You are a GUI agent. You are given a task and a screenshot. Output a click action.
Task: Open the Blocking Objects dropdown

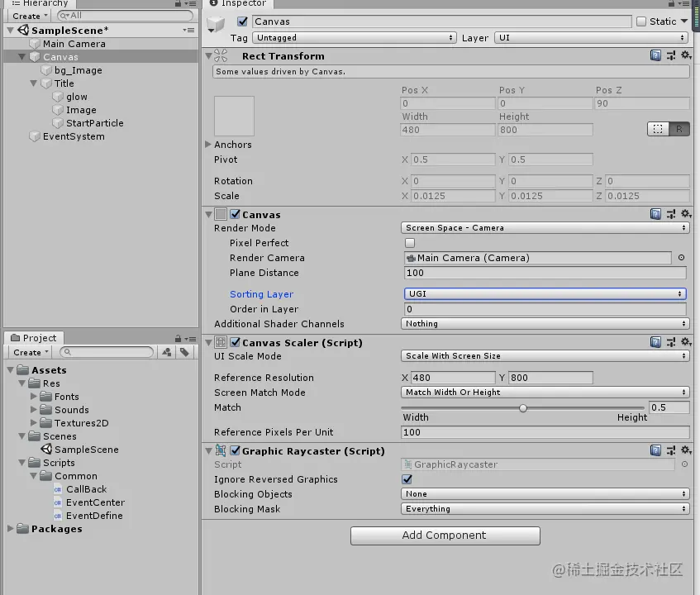(x=545, y=493)
